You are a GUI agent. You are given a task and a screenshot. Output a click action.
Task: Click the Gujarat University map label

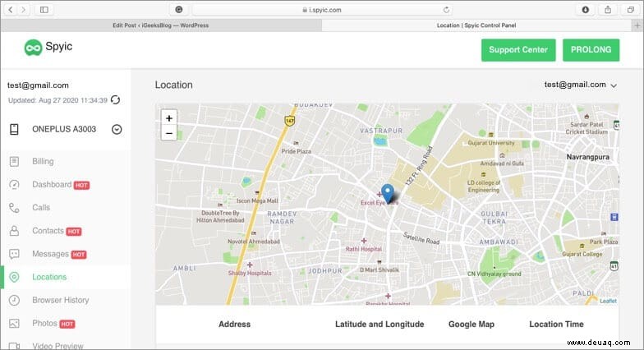coord(491,143)
